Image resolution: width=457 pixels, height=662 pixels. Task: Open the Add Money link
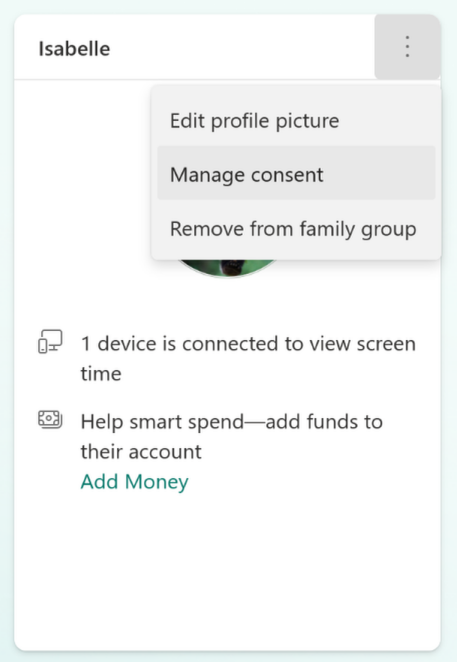point(134,482)
